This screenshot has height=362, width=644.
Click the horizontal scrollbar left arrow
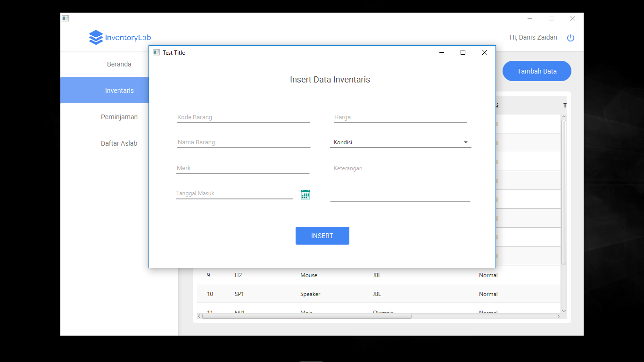point(199,316)
